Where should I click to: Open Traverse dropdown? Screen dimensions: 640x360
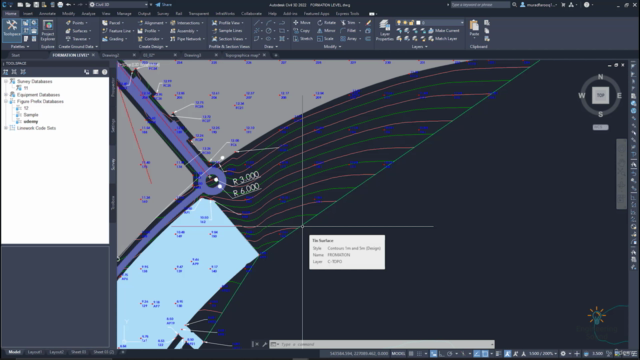click(78, 39)
